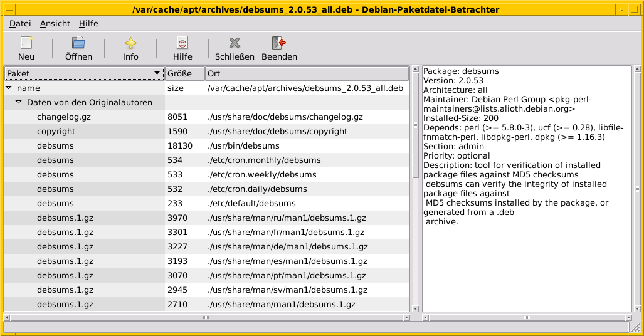Select debsums row with size 532
The width and height of the screenshot is (644, 336).
206,189
